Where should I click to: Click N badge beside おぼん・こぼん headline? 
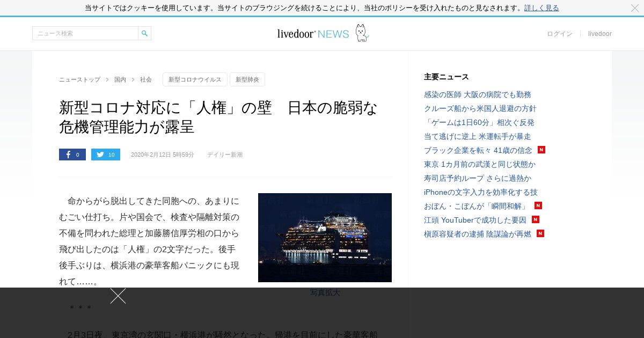[538, 205]
